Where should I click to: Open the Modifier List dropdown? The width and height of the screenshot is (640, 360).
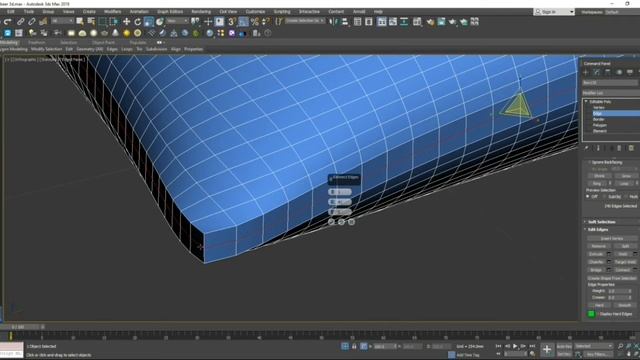point(611,93)
